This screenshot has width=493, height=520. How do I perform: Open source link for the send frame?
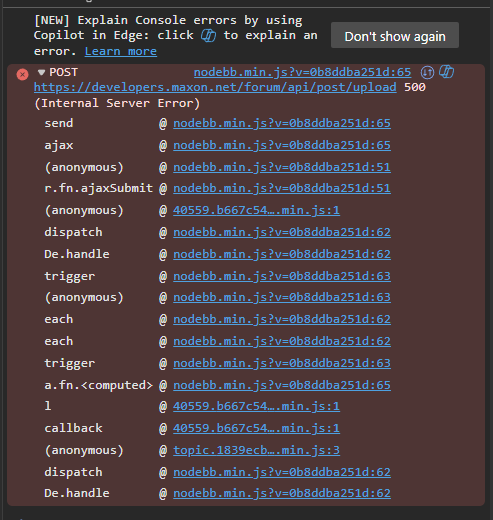pyautogui.click(x=282, y=123)
